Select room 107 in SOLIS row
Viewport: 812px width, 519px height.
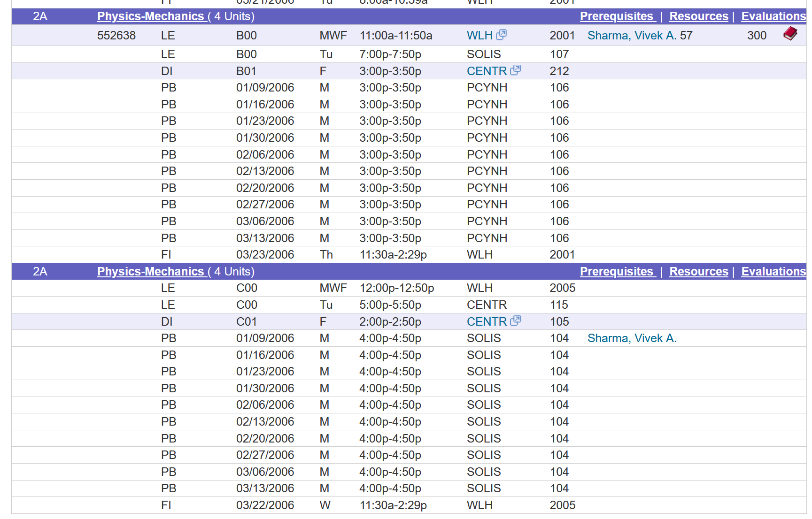559,54
